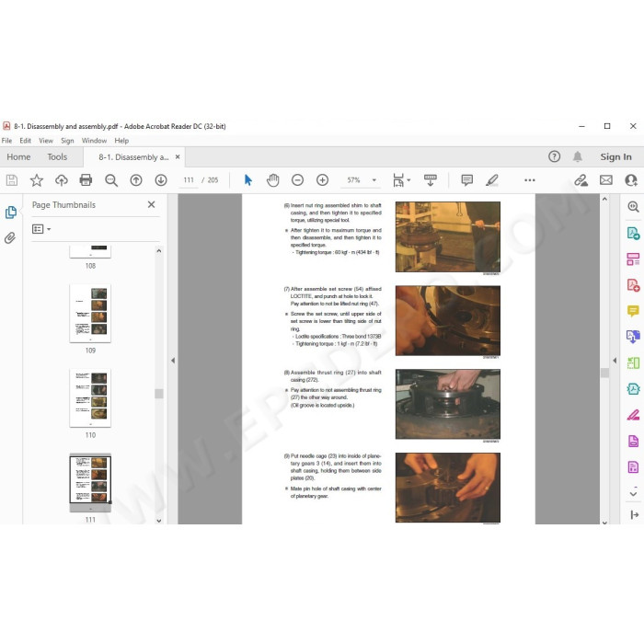
Task: Go to next page arrow
Action: pos(161,180)
